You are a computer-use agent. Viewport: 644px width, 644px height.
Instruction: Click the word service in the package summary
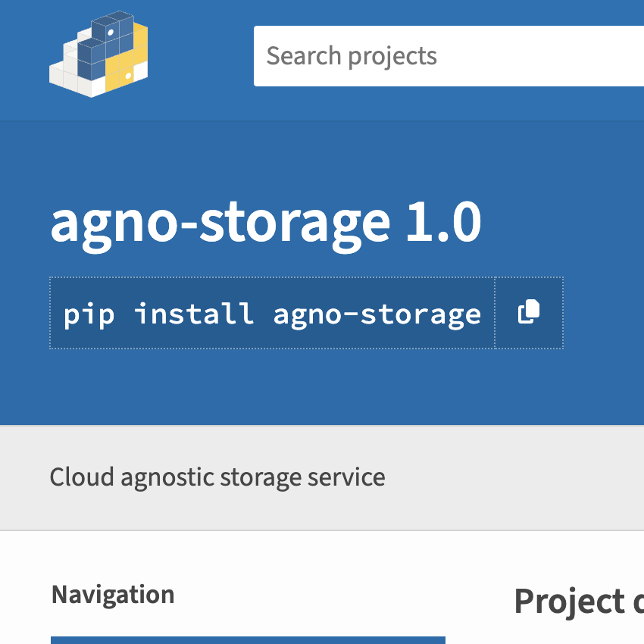[346, 477]
